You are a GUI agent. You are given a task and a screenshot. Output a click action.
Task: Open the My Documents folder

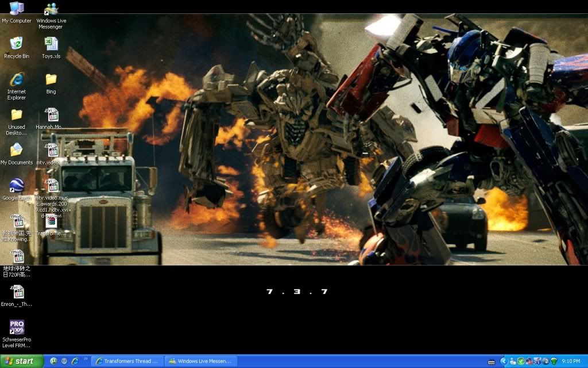point(17,150)
